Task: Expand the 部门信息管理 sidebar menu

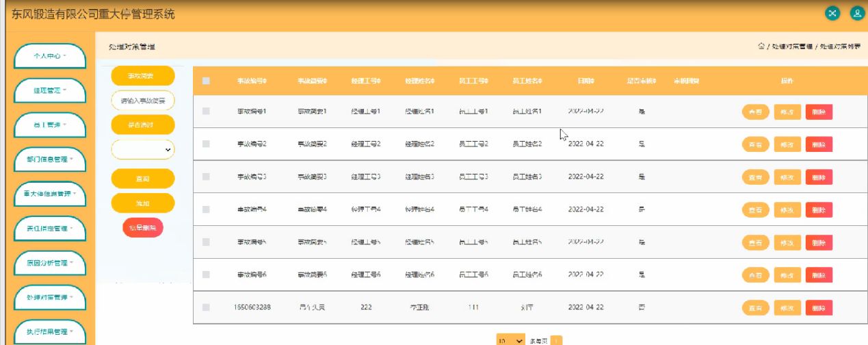Action: (51, 159)
